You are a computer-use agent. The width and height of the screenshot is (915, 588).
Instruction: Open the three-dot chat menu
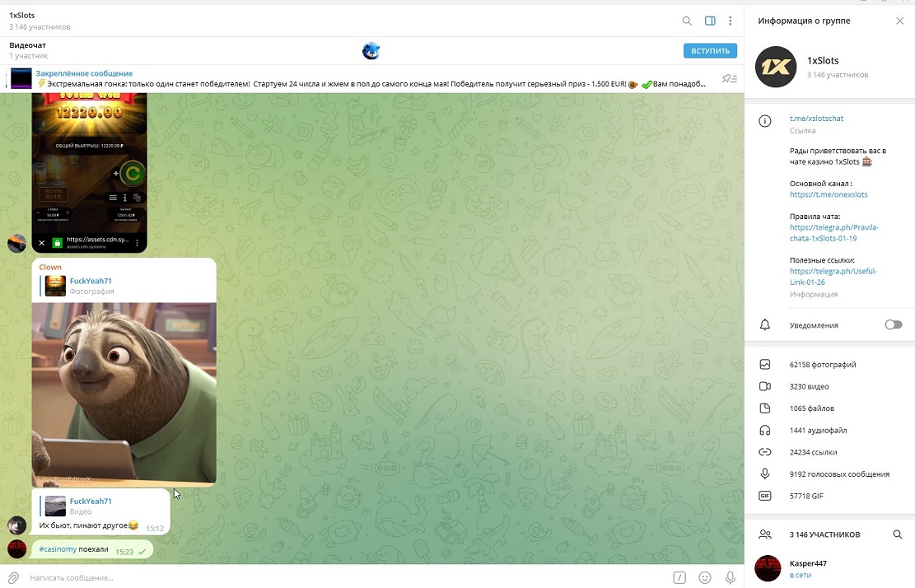[x=730, y=21]
